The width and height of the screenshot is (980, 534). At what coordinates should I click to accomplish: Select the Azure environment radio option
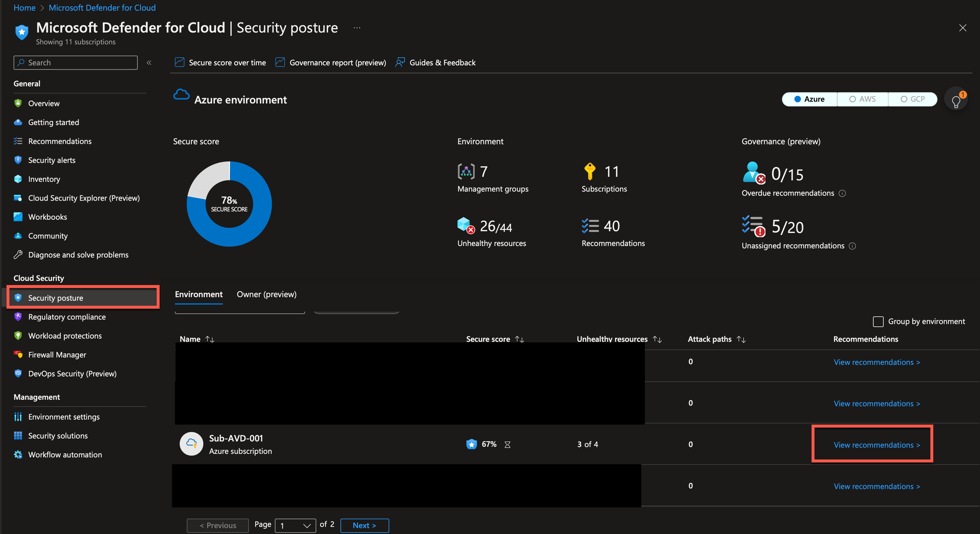[809, 99]
